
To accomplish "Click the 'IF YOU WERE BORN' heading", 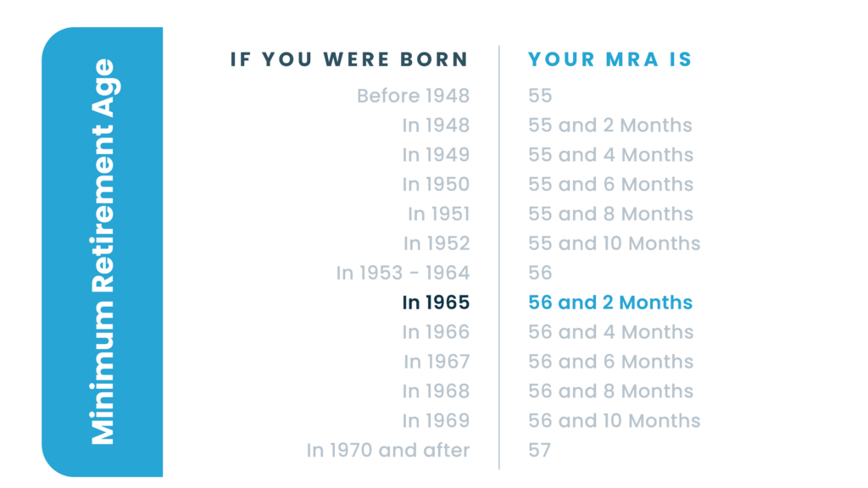I will coord(349,59).
